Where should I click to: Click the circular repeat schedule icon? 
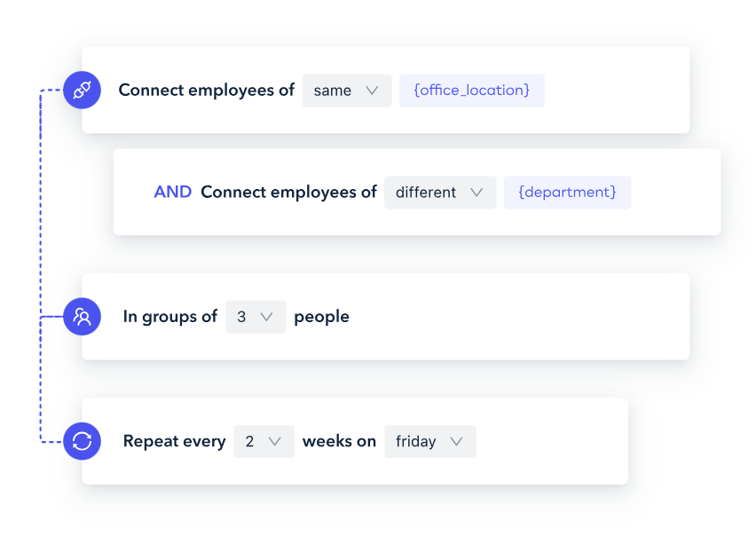(x=82, y=441)
